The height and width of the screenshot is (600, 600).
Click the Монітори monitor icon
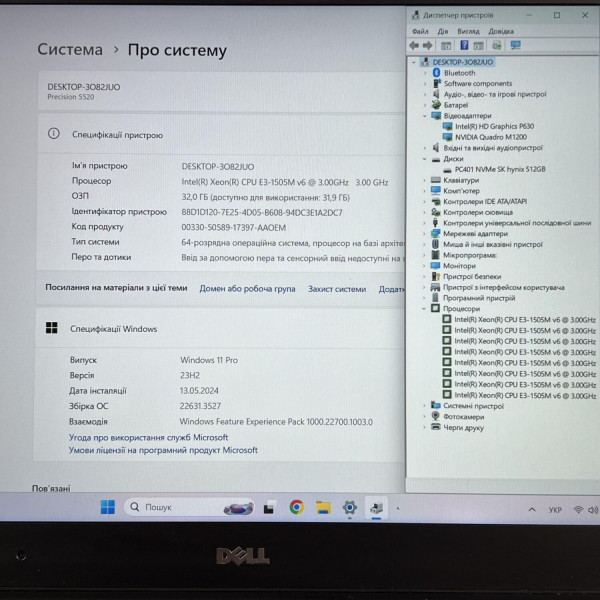tap(436, 266)
